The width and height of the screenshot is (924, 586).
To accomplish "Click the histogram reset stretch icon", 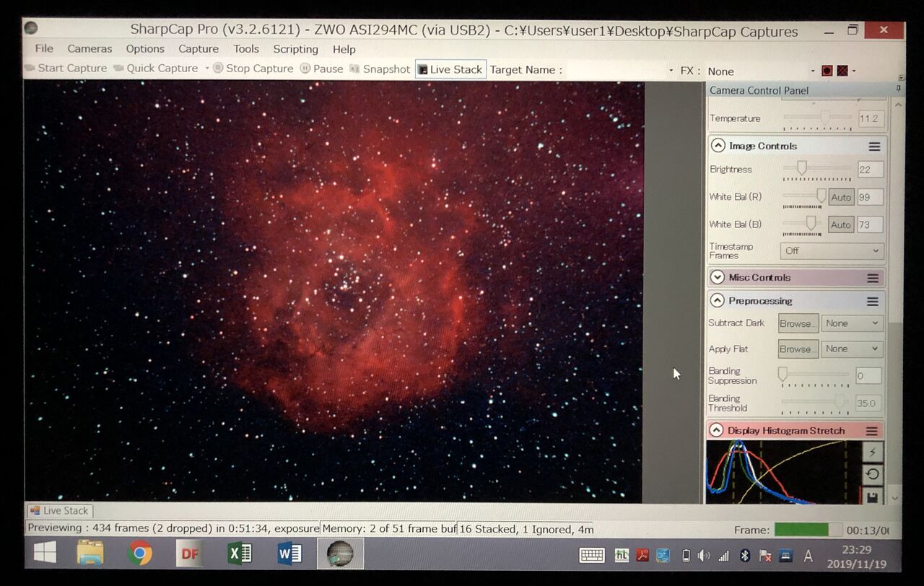I will click(x=873, y=474).
